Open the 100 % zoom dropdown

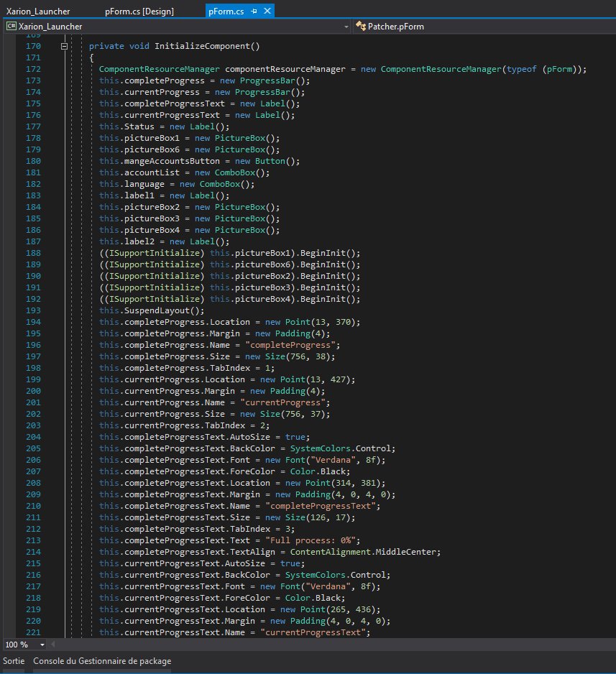click(x=42, y=645)
